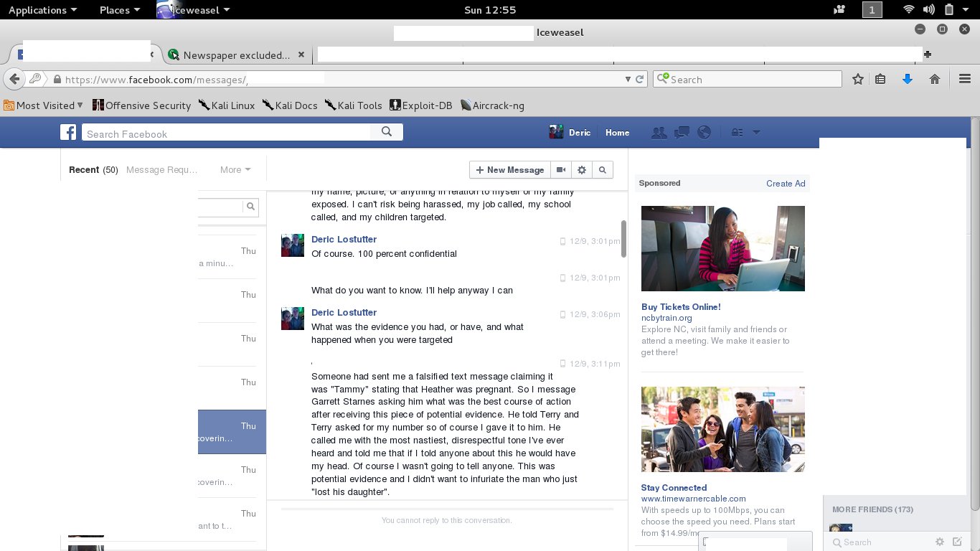Screen dimensions: 980x551
Task: Open the Aircrack-ng bookmark
Action: point(492,105)
